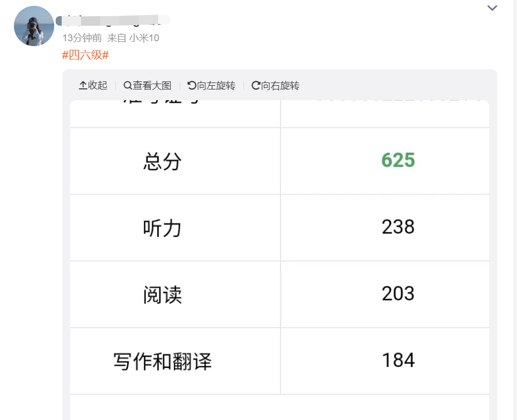Open the poster's profile avatar
This screenshot has height=420, width=517.
pyautogui.click(x=34, y=26)
